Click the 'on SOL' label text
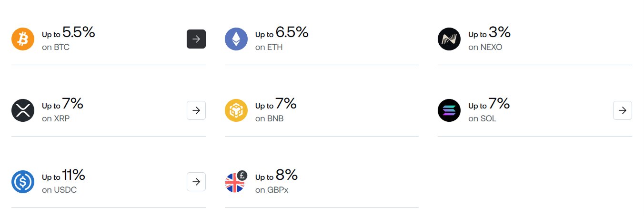This screenshot has height=216, width=644. click(x=482, y=118)
